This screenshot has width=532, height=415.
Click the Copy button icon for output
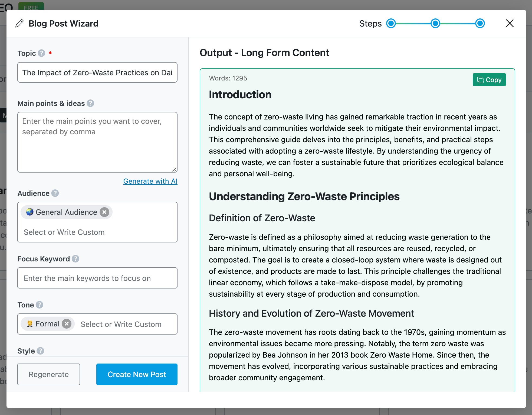[x=480, y=80]
